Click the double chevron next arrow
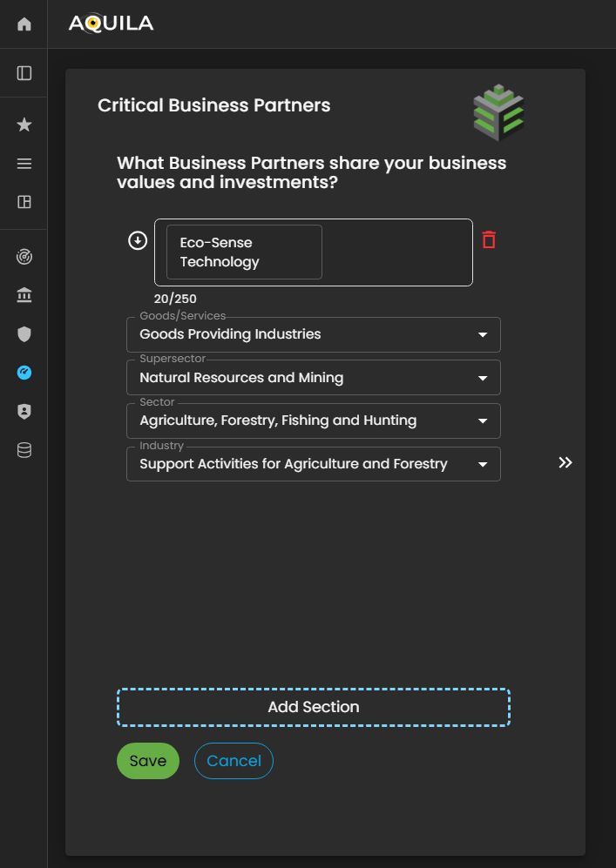 (565, 462)
